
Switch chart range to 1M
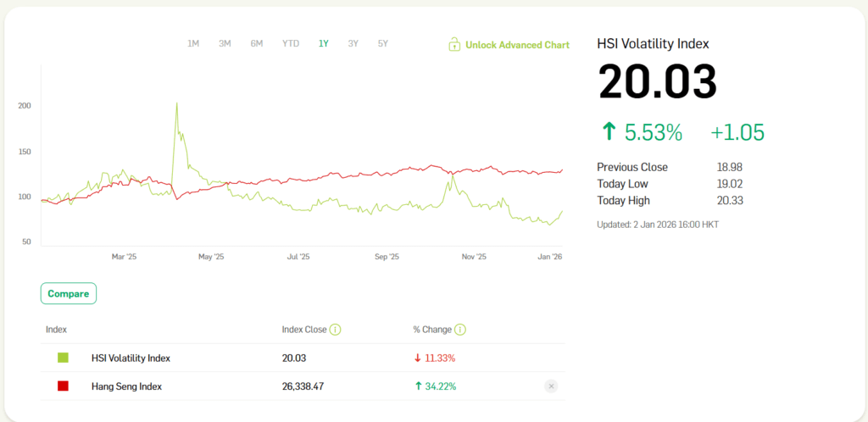(193, 43)
